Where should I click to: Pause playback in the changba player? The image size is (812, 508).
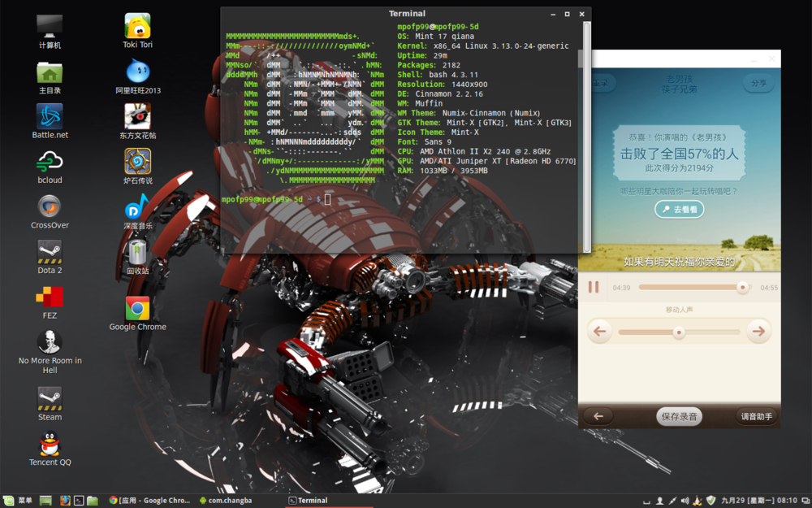tap(594, 287)
